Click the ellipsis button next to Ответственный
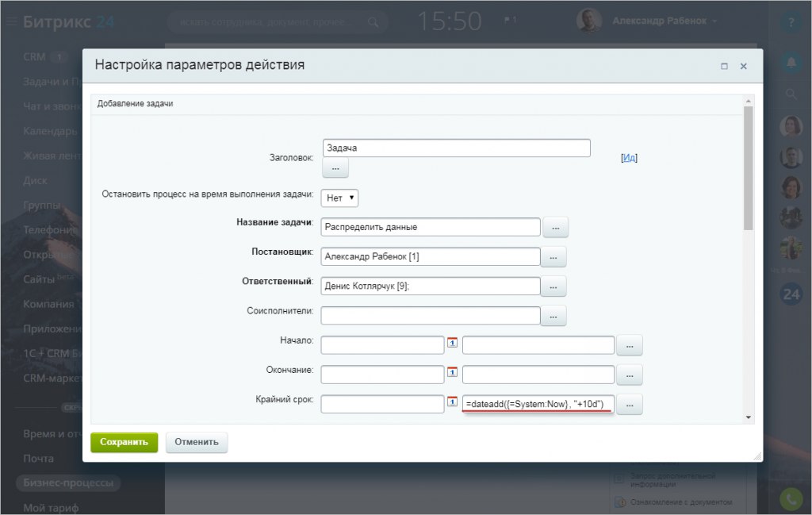The width and height of the screenshot is (812, 515). pos(553,286)
